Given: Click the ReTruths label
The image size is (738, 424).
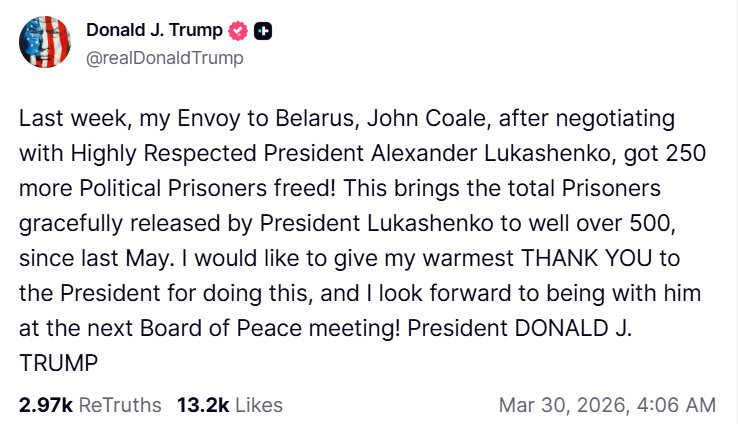Looking at the screenshot, I should (119, 405).
